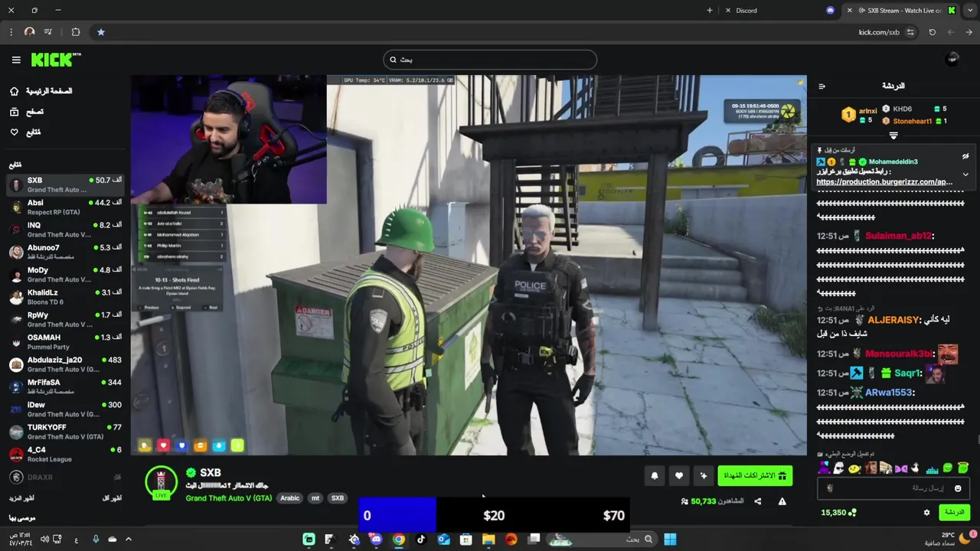Open the burgerizzr link in the pinned message

tap(884, 182)
